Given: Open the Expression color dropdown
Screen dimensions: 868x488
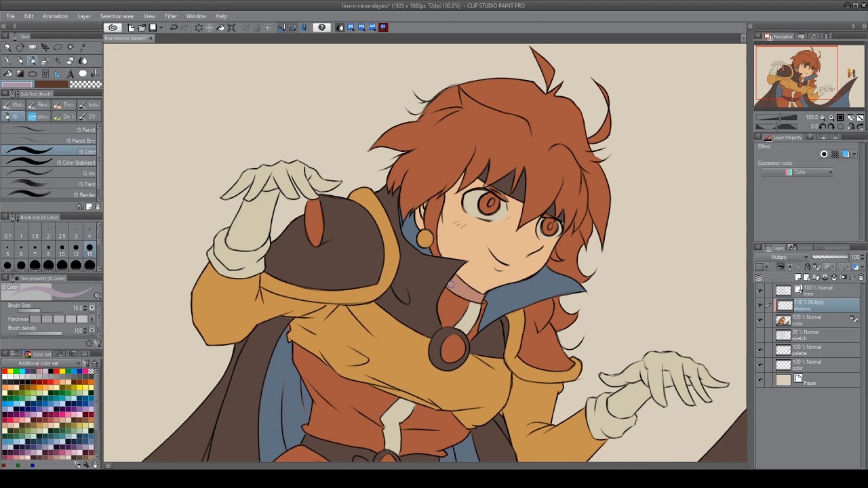Looking at the screenshot, I should [798, 172].
